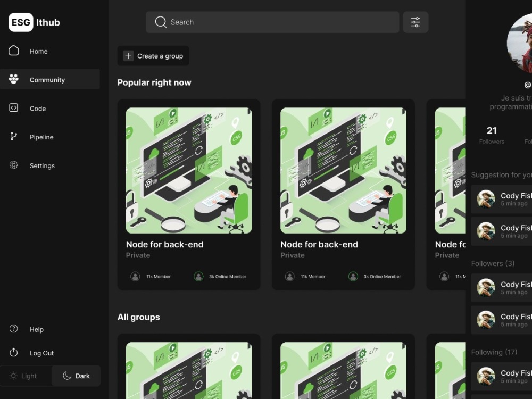The width and height of the screenshot is (532, 399).
Task: Click member avatar icon on second popular card
Action: pos(290,277)
